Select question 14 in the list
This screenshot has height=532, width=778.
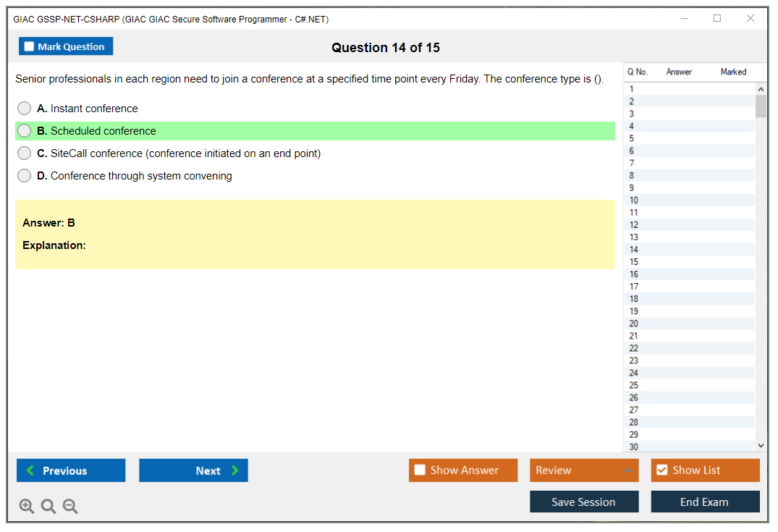(634, 250)
